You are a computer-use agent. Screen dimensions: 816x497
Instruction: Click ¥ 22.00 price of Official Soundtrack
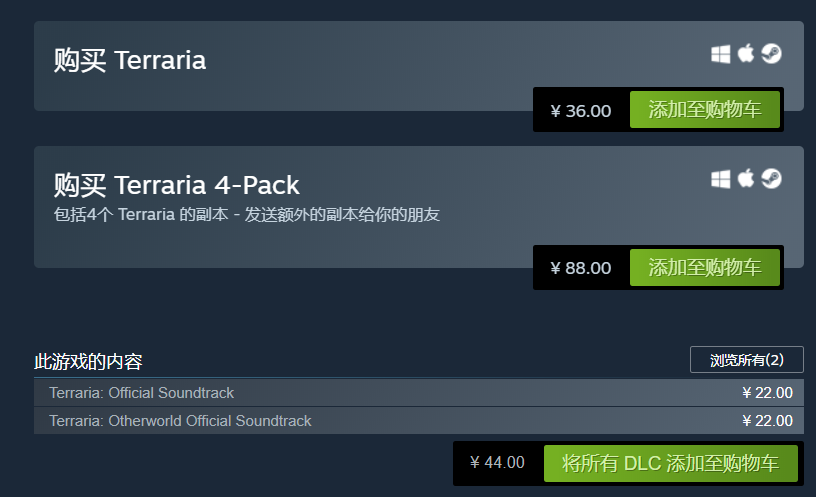click(x=768, y=393)
